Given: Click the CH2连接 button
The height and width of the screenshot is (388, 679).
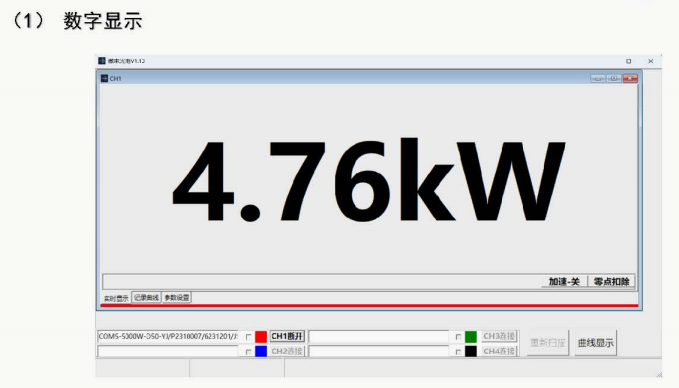Looking at the screenshot, I should pyautogui.click(x=287, y=351).
